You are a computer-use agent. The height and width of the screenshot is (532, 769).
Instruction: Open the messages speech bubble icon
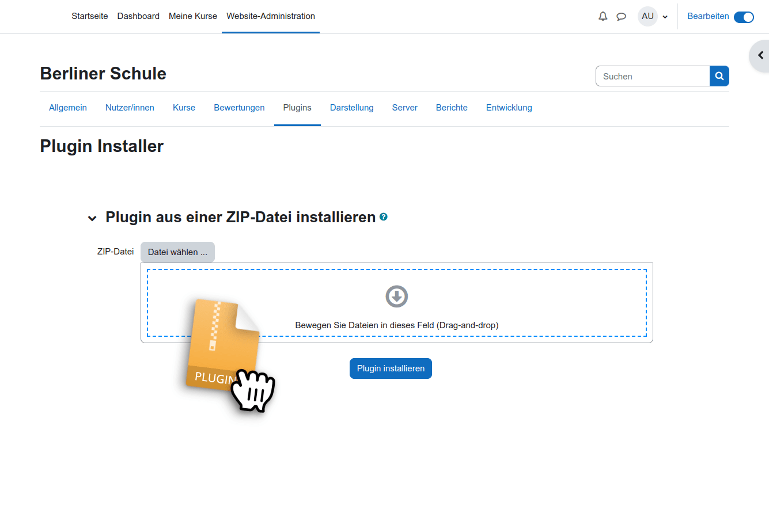[x=621, y=16]
